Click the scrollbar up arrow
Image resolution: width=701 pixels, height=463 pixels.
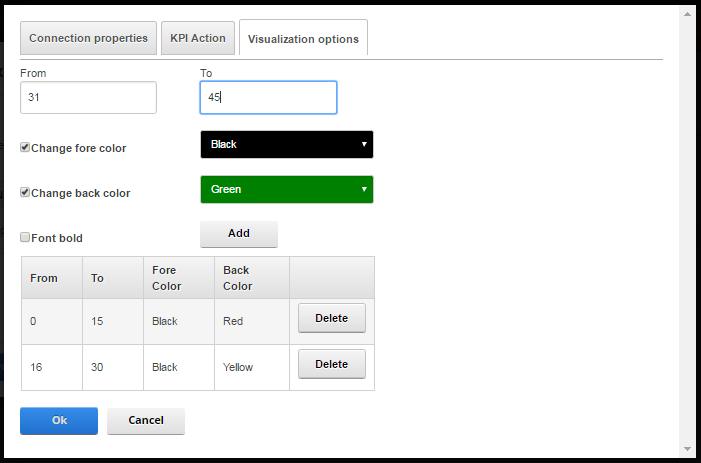point(688,14)
